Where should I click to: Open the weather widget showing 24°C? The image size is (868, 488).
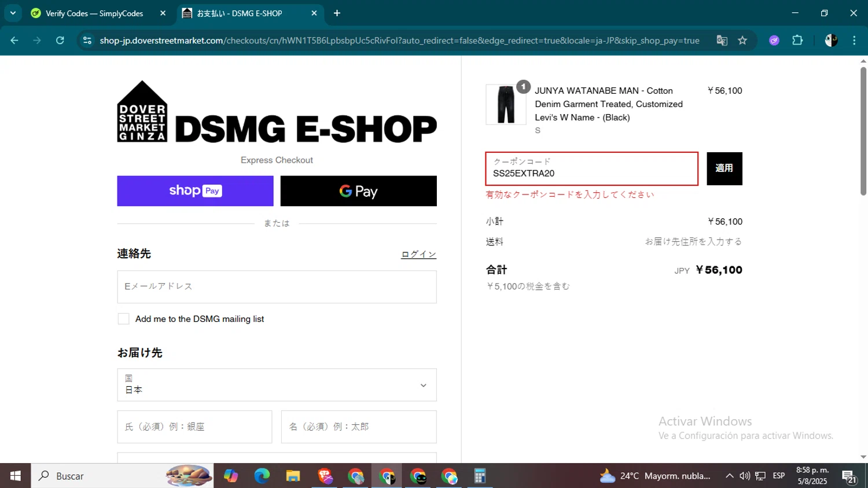pos(655,476)
